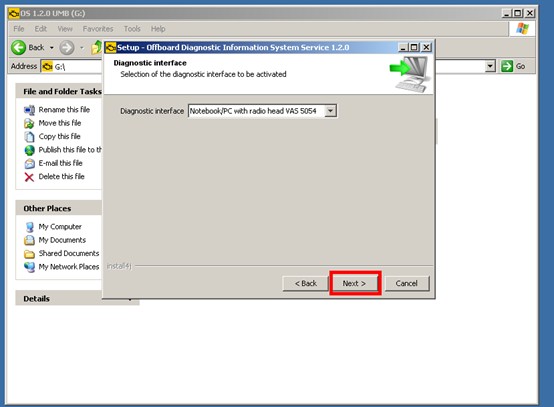
Task: Click Delete this file task
Action: [61, 177]
